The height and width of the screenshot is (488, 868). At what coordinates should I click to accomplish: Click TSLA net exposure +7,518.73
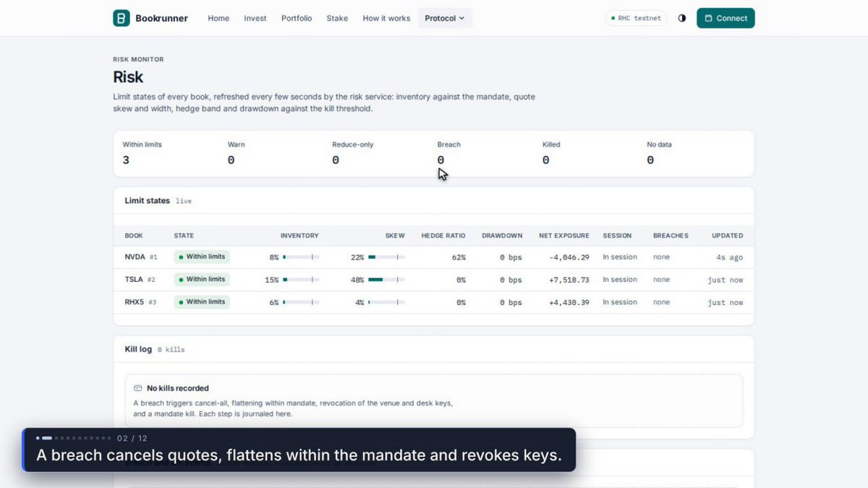tap(569, 280)
